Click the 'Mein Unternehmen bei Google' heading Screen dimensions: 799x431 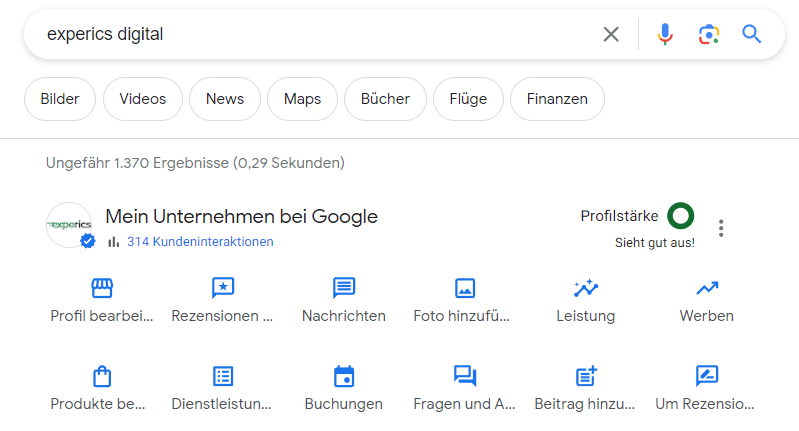pos(242,217)
